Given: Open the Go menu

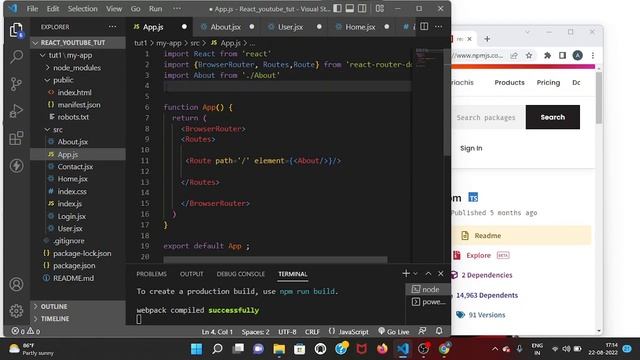Looking at the screenshot, I should click(136, 9).
